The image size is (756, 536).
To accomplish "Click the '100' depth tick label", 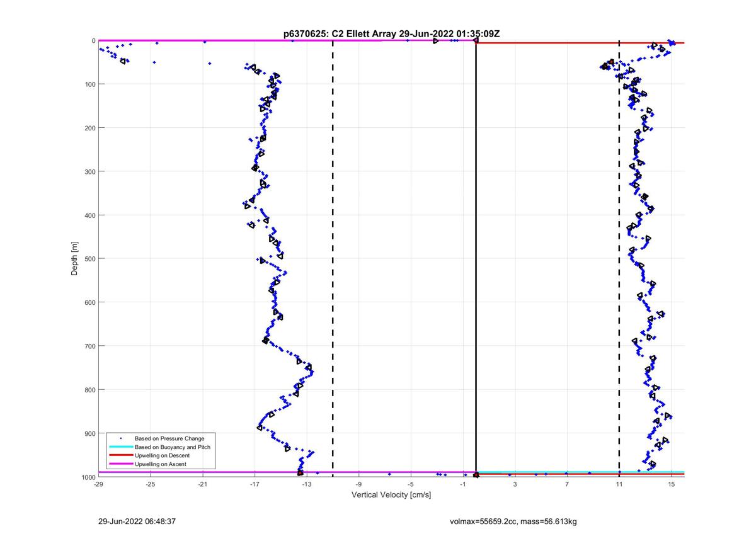I will (x=89, y=84).
